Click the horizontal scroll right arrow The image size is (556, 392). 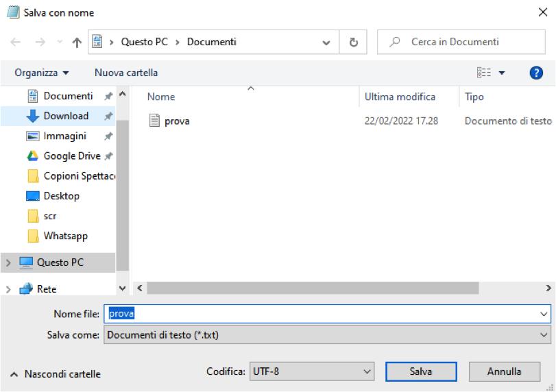tap(548, 288)
